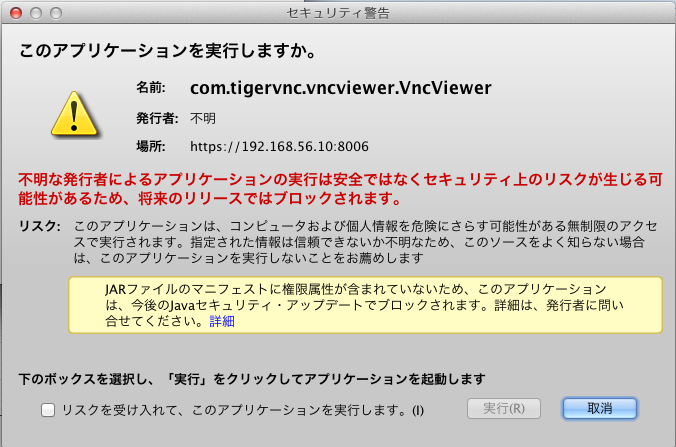This screenshot has width=676, height=447.
Task: Click the 場所: label
Action: coord(151,147)
